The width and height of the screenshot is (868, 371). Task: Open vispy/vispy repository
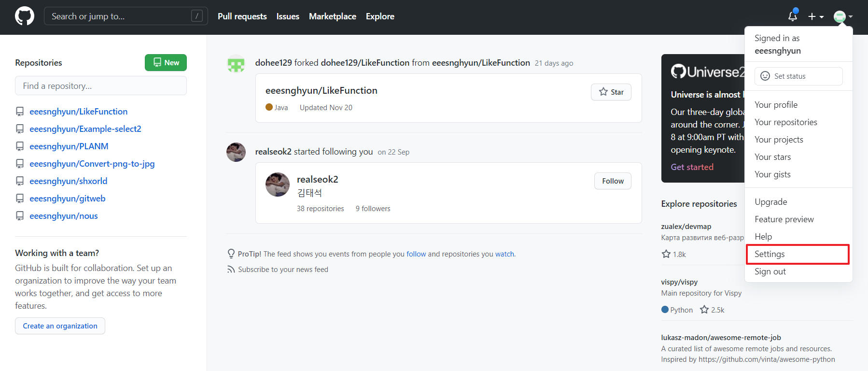(679, 282)
